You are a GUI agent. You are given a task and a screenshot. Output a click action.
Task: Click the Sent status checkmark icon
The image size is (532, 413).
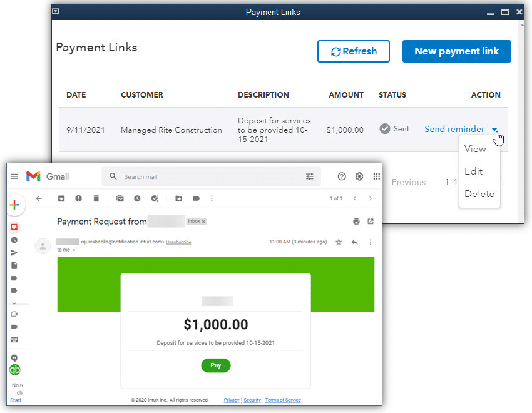pyautogui.click(x=385, y=128)
